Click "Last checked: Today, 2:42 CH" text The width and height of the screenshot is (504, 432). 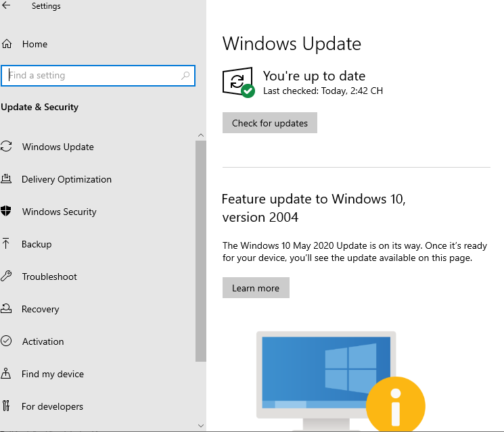[323, 91]
